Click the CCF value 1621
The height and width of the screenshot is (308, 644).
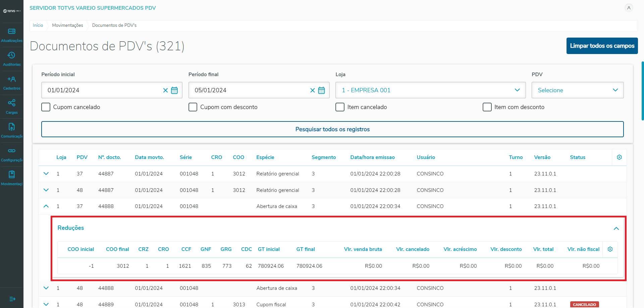point(185,266)
